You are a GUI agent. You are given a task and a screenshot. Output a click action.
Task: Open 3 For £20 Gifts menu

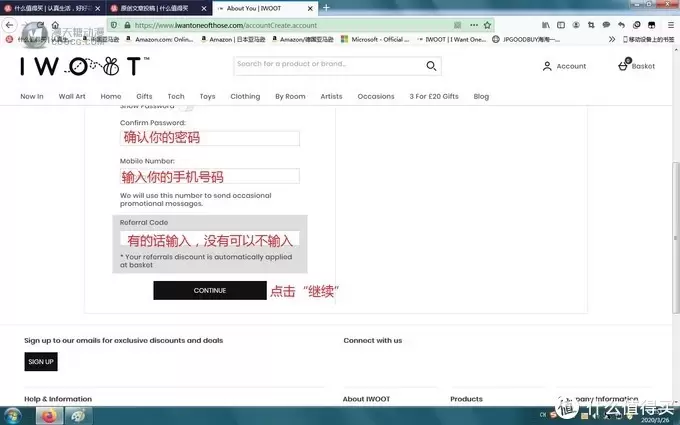(x=434, y=97)
